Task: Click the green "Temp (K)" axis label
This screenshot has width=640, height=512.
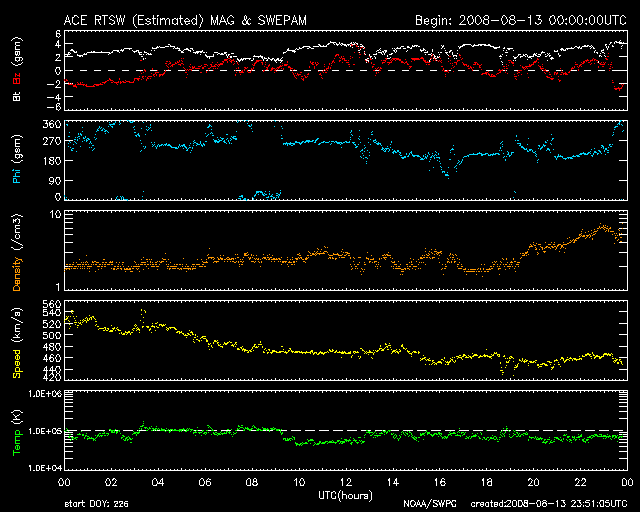Action: point(17,432)
